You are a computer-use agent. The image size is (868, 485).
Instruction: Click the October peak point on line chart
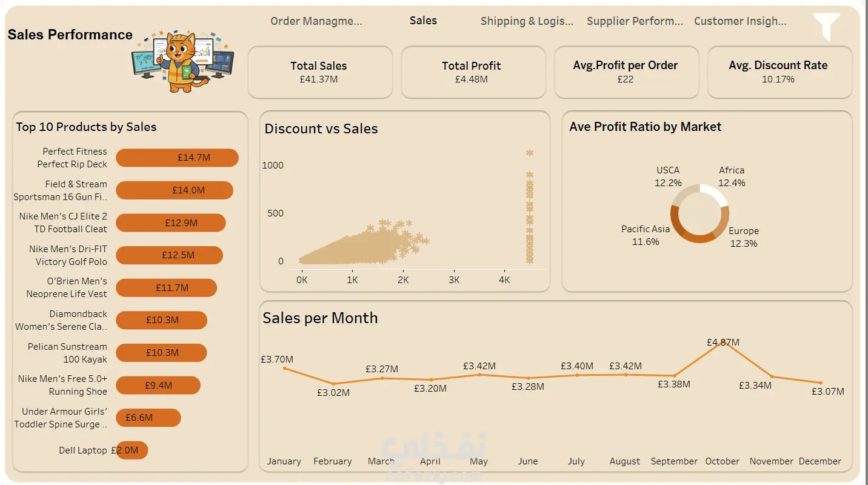tap(723, 343)
